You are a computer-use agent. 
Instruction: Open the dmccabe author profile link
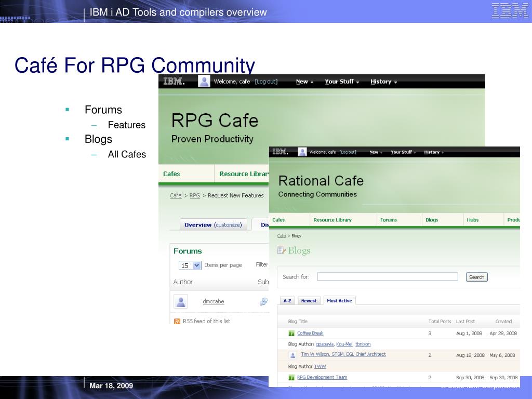pyautogui.click(x=214, y=301)
